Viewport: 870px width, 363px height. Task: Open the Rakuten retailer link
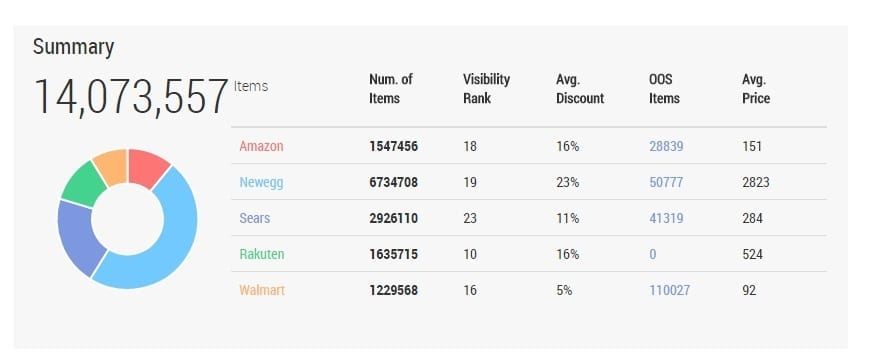click(261, 254)
